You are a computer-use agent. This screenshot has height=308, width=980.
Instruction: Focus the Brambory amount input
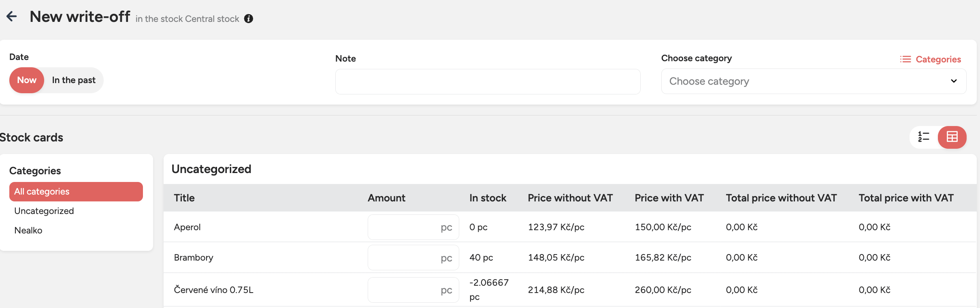pyautogui.click(x=403, y=258)
